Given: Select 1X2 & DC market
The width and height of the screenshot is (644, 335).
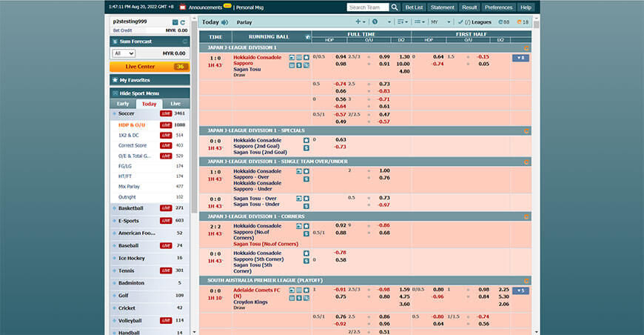Looking at the screenshot, I should click(x=129, y=135).
